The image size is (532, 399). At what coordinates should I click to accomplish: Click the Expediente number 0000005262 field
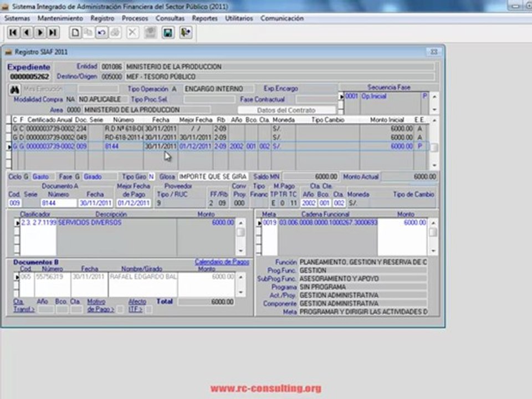[x=29, y=76]
